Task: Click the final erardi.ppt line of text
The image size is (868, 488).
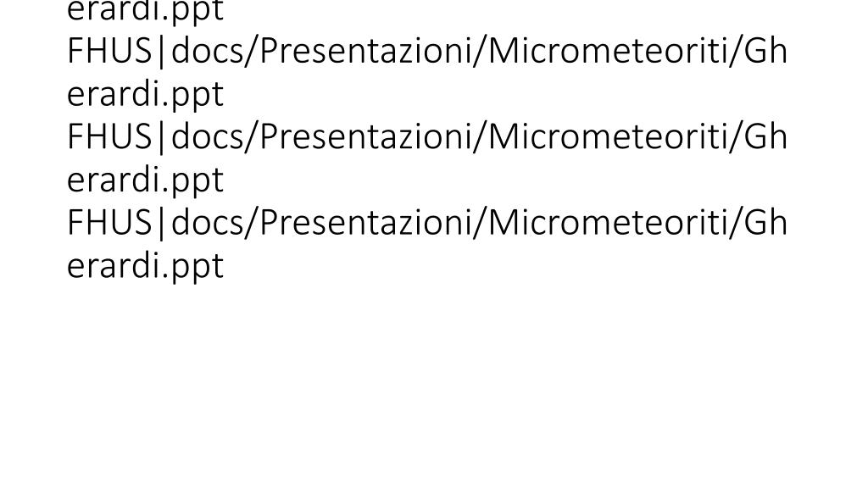Action: click(145, 267)
